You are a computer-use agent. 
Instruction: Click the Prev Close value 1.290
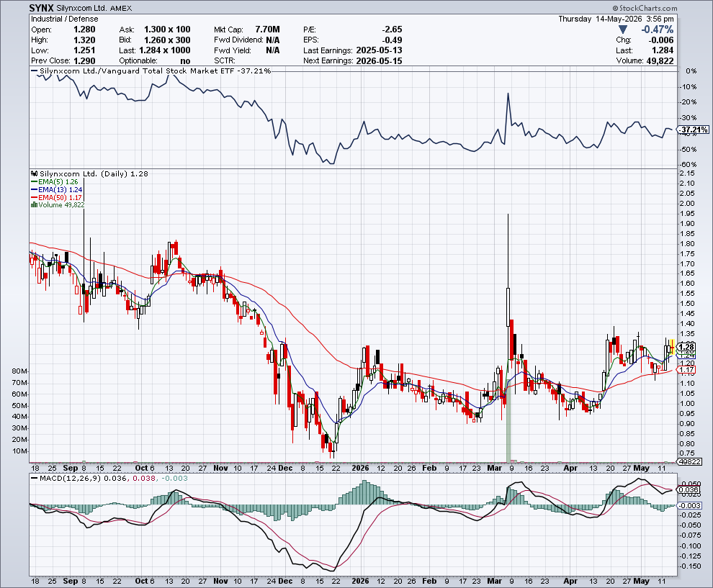coord(84,61)
